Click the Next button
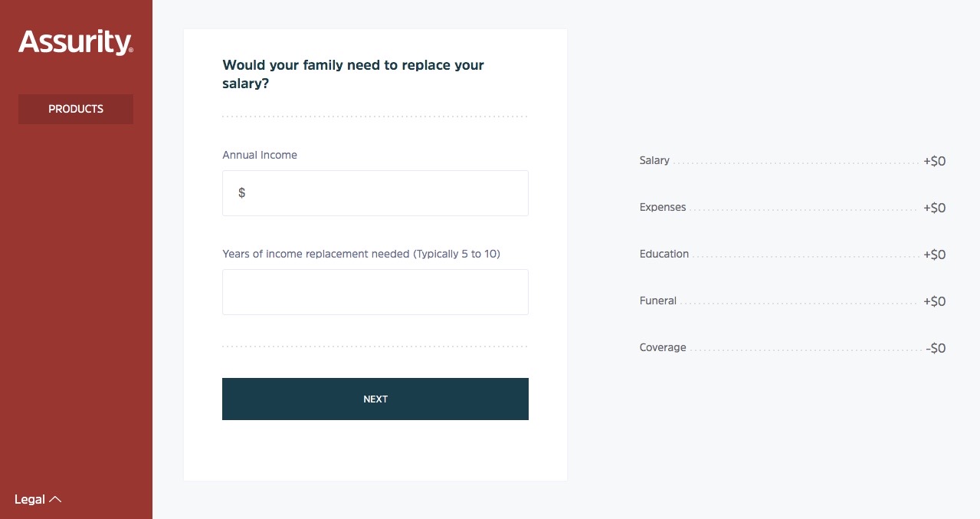This screenshot has width=980, height=519. (375, 399)
